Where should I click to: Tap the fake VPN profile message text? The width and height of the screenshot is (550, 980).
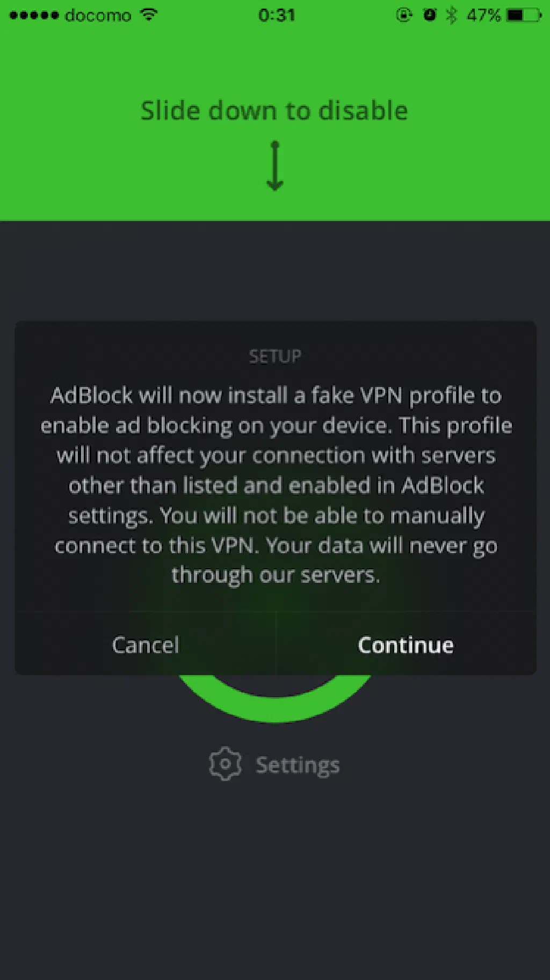coord(276,485)
